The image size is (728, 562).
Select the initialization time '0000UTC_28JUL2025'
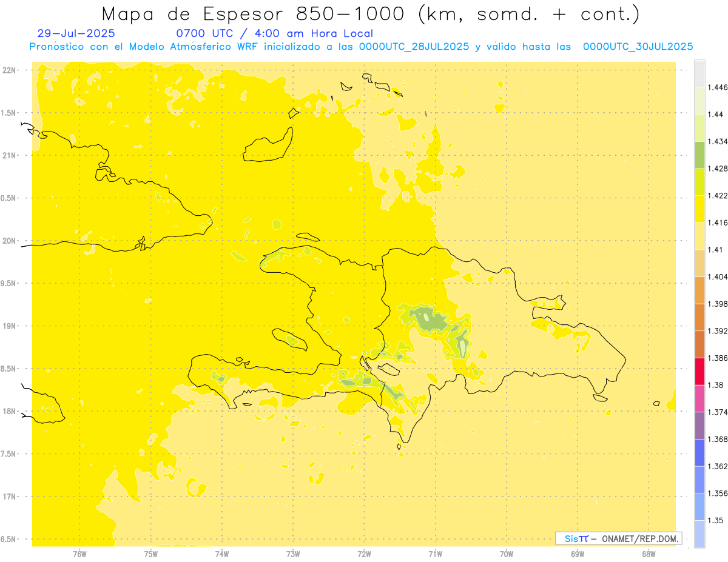[x=414, y=47]
